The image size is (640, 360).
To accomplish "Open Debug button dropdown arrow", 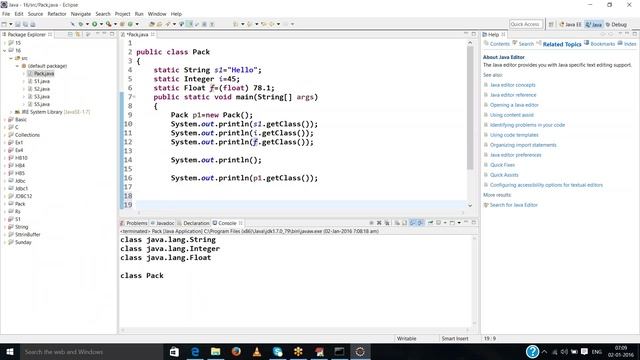I will (x=87, y=24).
